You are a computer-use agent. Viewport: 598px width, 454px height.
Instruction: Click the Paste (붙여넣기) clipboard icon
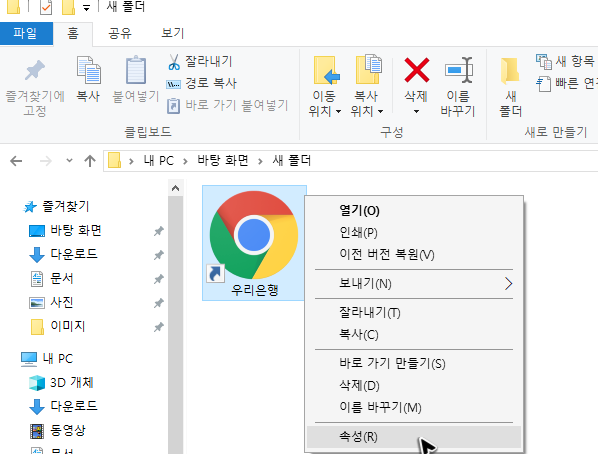tap(136, 70)
